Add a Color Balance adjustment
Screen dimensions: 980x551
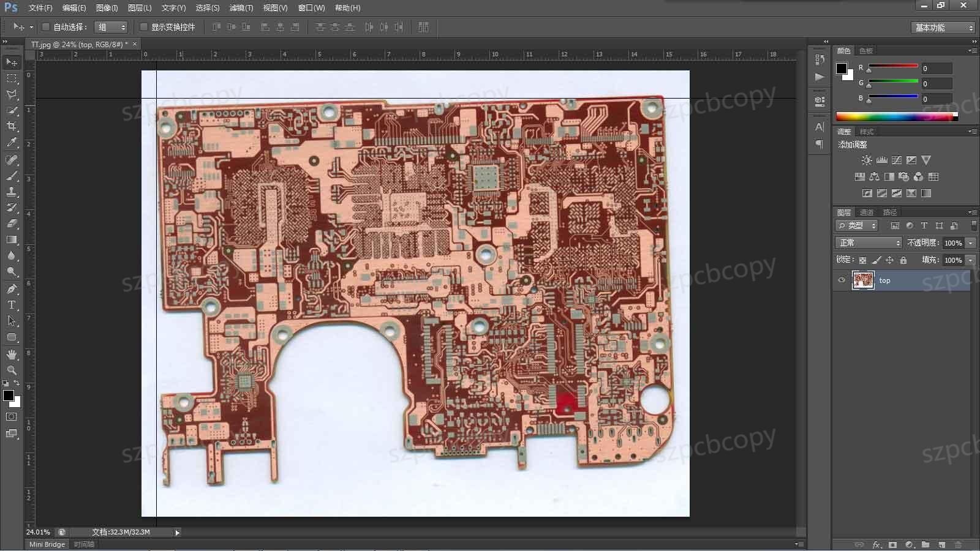874,177
